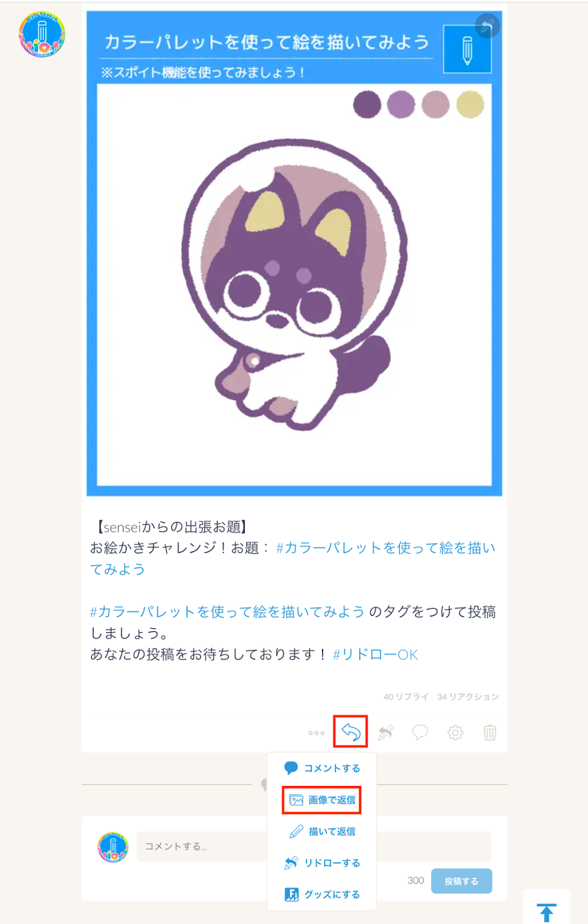Open the three-dot more options menu
This screenshot has width=588, height=924.
pos(316,733)
